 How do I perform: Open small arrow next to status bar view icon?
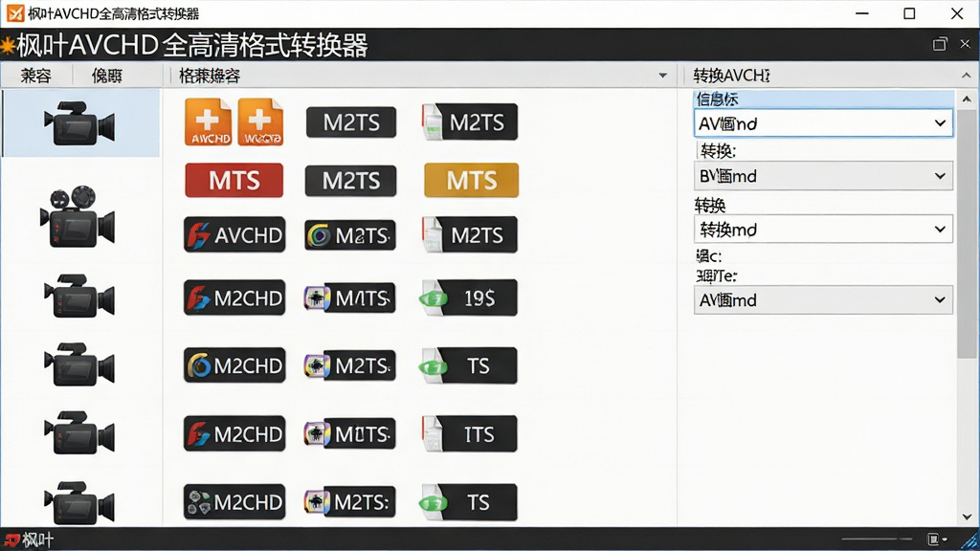point(945,540)
